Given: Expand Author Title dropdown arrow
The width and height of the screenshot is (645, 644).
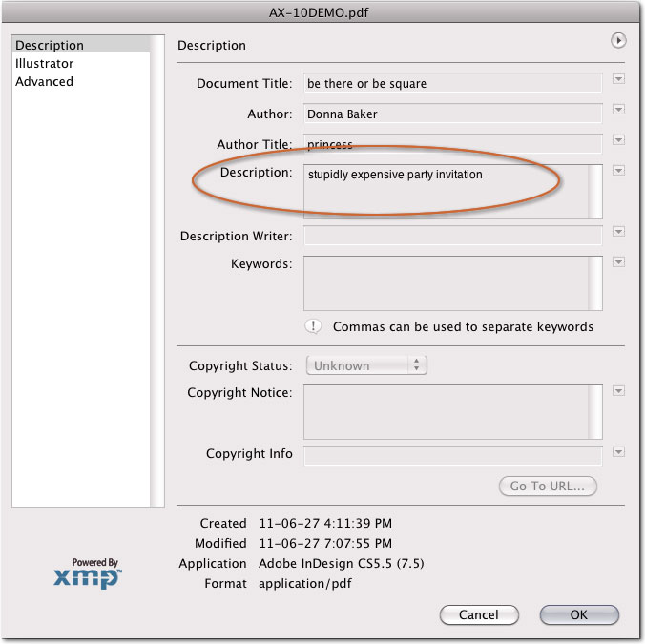Looking at the screenshot, I should point(618,140).
